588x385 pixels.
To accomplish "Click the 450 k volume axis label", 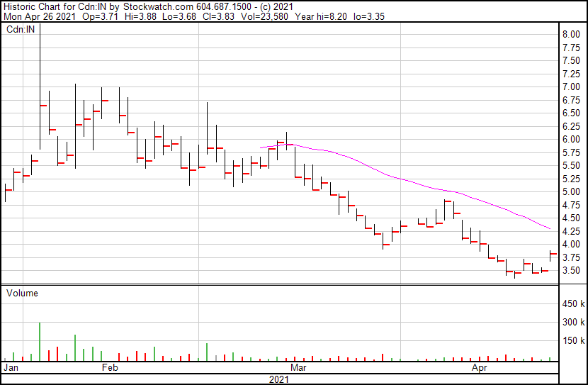I will coord(573,304).
